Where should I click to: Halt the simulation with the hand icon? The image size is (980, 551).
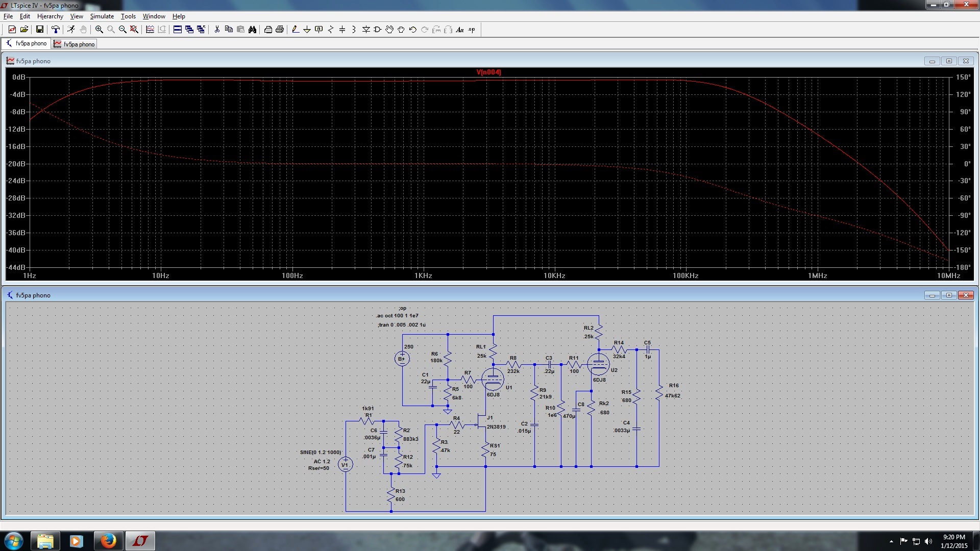83,30
